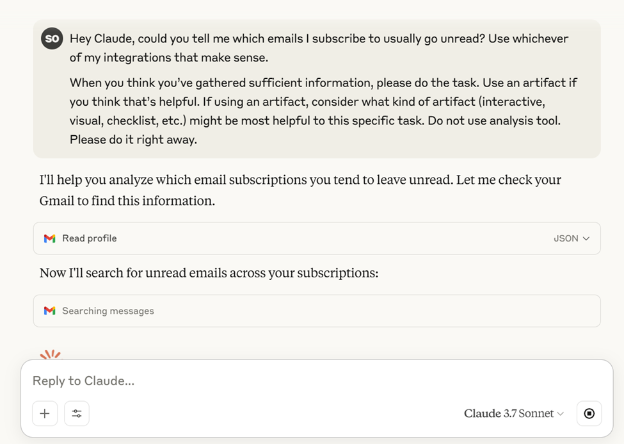Click the Read profile text label
624x444 pixels.
[x=90, y=238]
